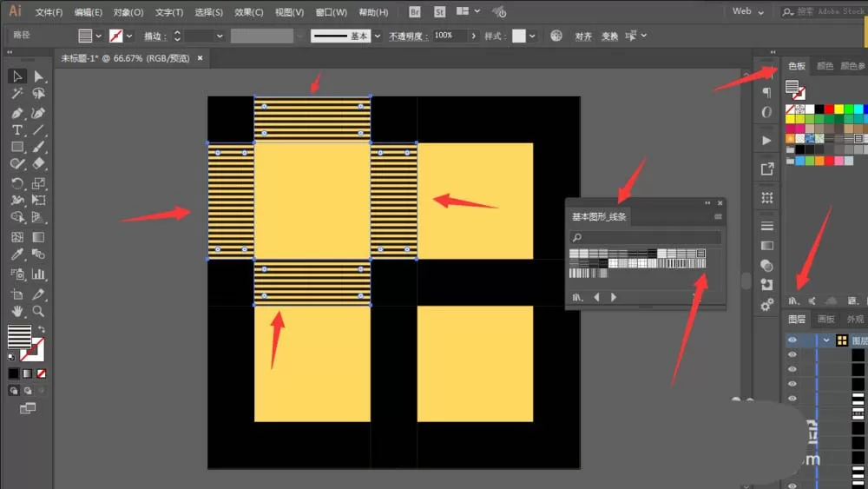Open Adobe Stock via St icon
The height and width of the screenshot is (489, 868).
[439, 11]
